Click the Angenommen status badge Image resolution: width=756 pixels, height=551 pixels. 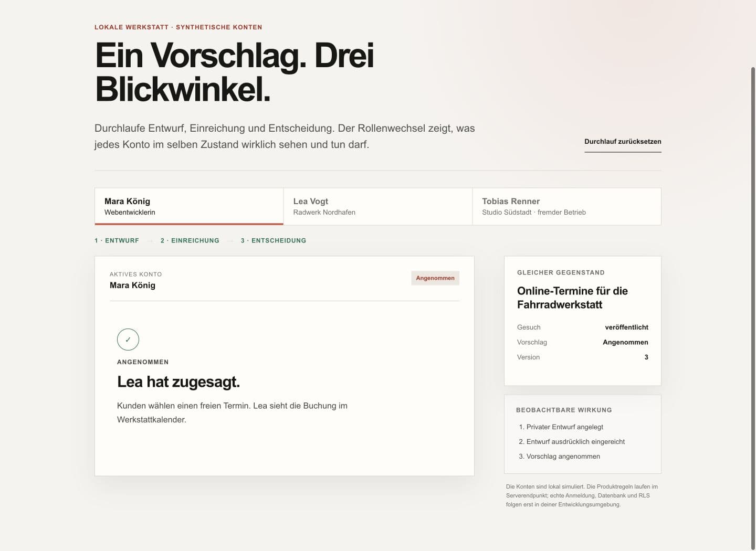click(x=435, y=278)
